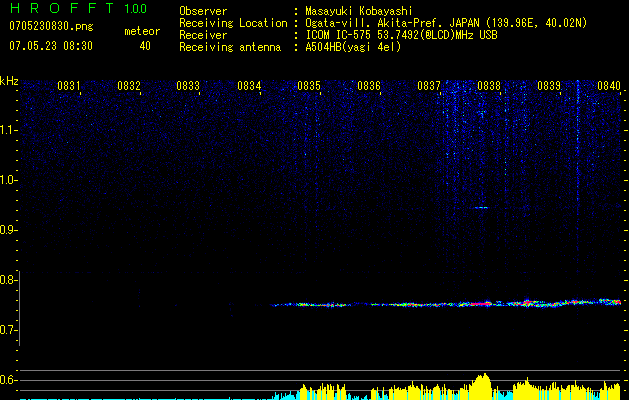
Task: Click the A504HB(yagi 4el) antenna text
Action: [353, 47]
